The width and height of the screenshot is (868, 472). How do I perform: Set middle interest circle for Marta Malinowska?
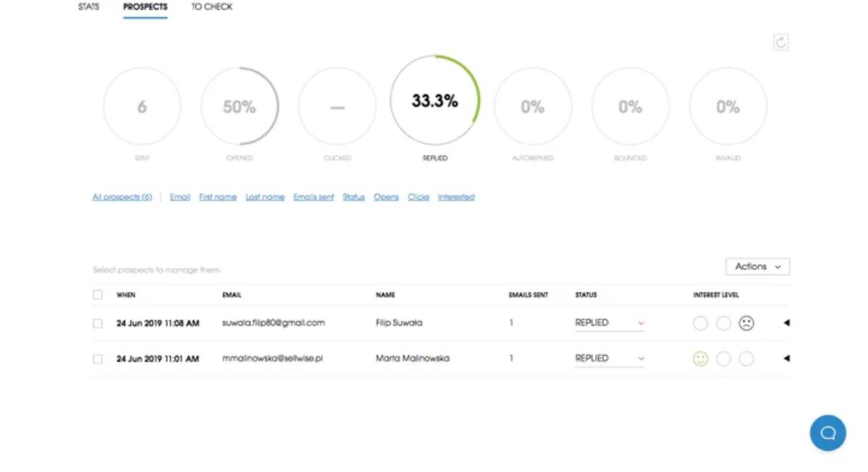click(x=723, y=359)
